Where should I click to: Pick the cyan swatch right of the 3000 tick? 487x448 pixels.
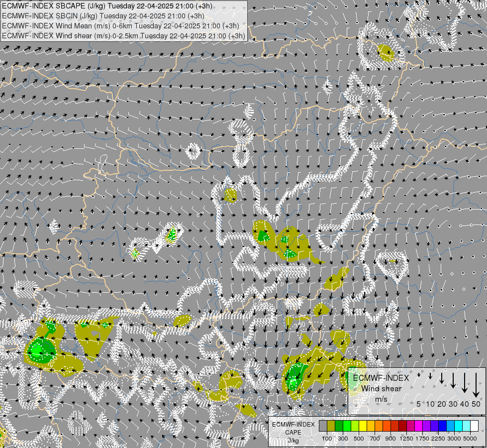coord(459,426)
